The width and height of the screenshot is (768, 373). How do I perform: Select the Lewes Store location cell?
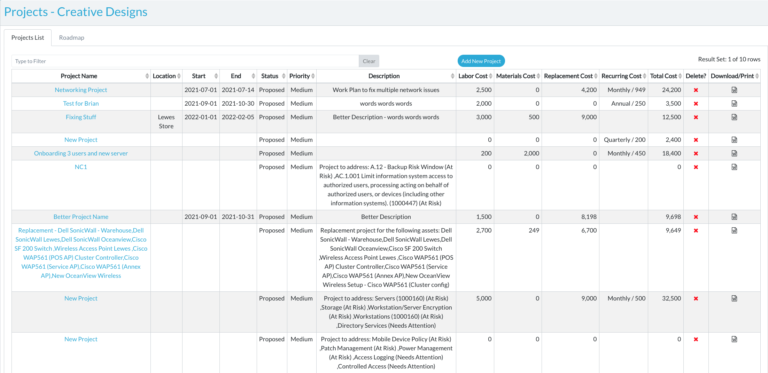click(167, 122)
